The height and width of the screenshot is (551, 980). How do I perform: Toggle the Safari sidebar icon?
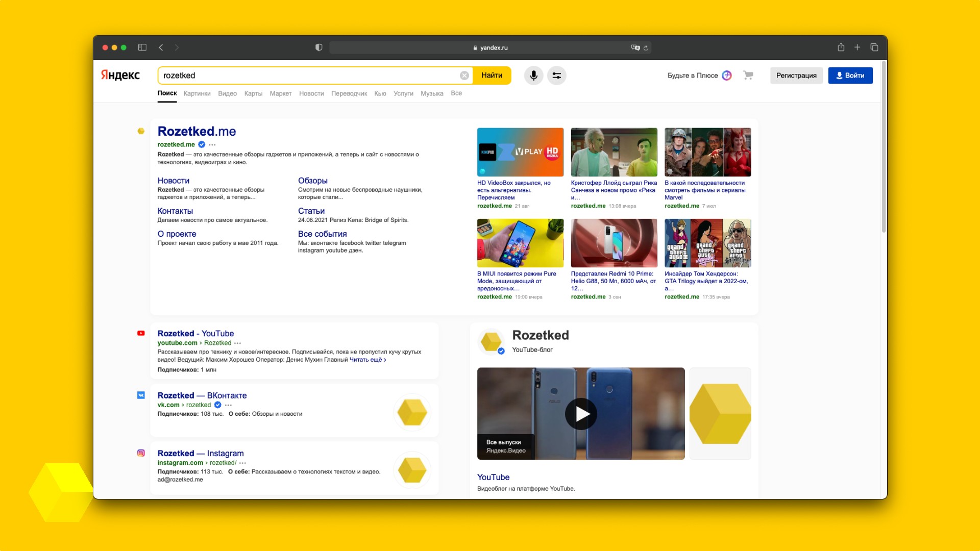point(142,47)
